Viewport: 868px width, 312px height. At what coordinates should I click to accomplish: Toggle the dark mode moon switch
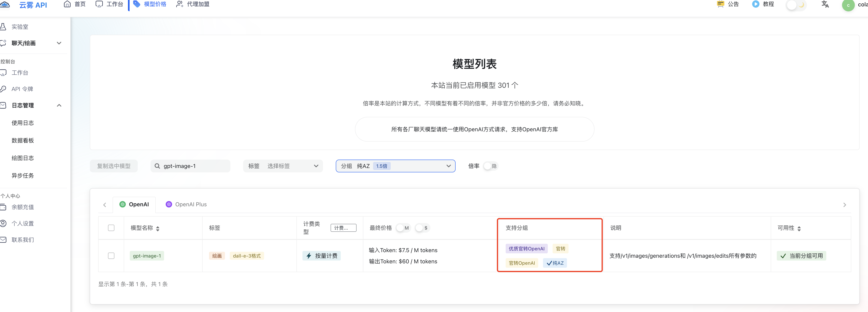(x=797, y=5)
